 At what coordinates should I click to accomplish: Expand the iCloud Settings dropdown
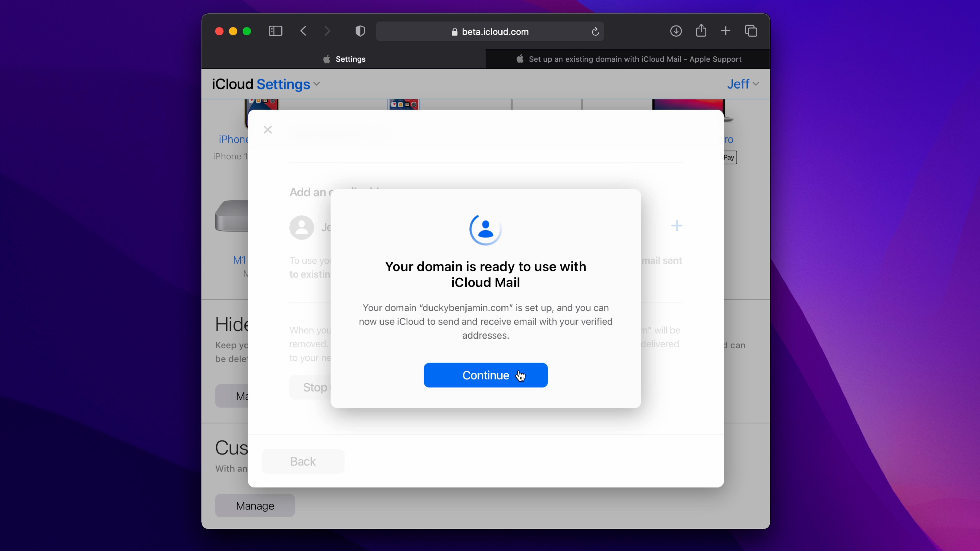288,84
